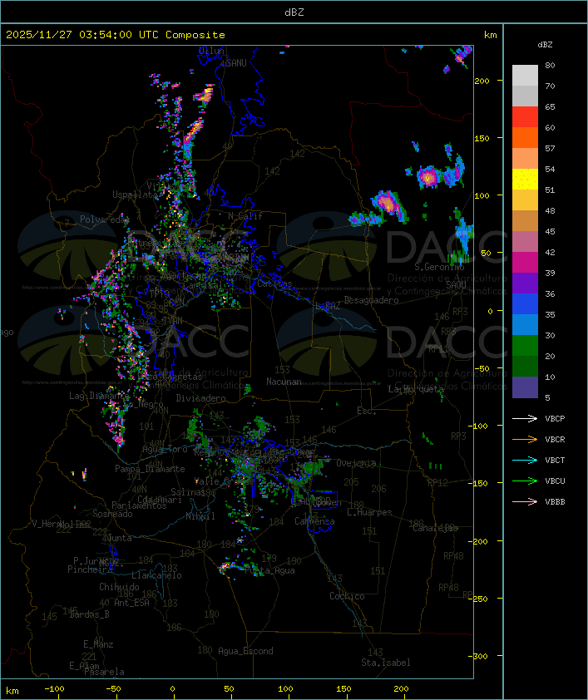Click the -150 tick on the vertical axis
588x700 pixels.
480,483
